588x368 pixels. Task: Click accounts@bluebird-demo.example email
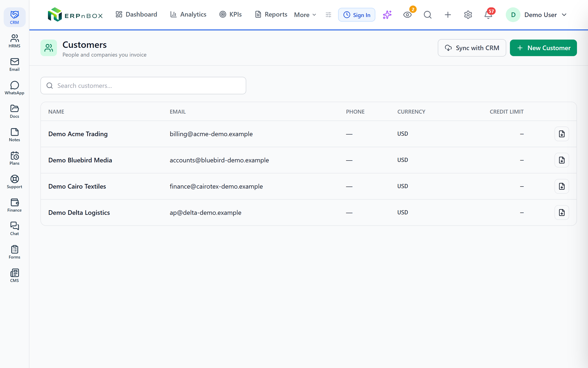[x=219, y=160]
